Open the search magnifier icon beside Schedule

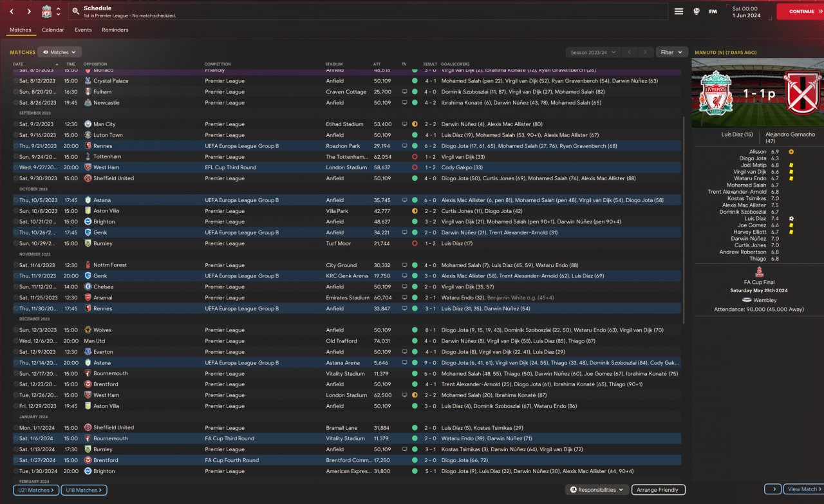(x=75, y=12)
